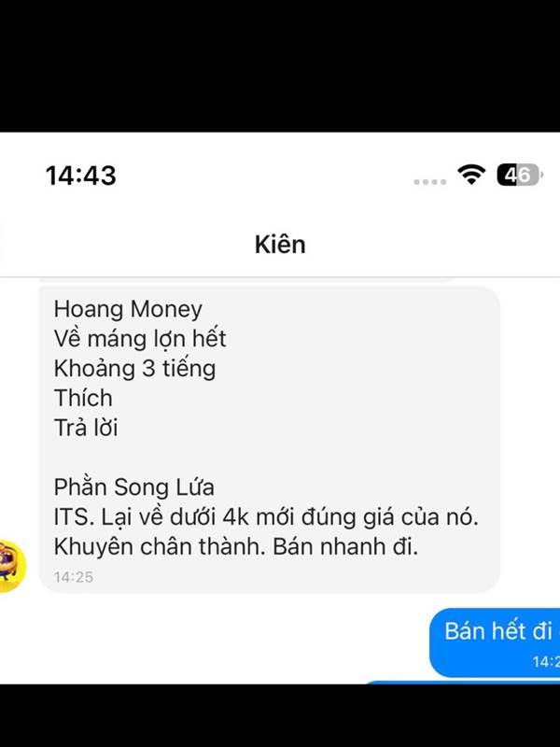560x747 pixels.
Task: Tap the timestamp inside the blue bubble
Action: [546, 662]
